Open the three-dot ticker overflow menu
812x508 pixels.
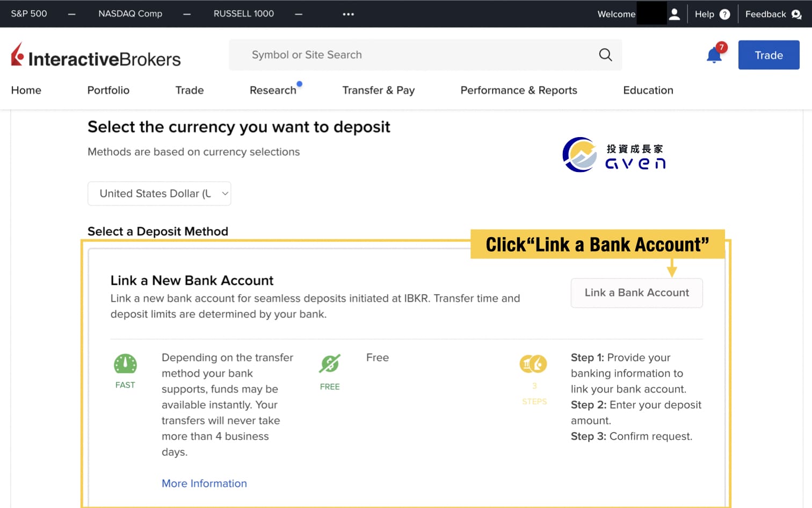(x=349, y=15)
